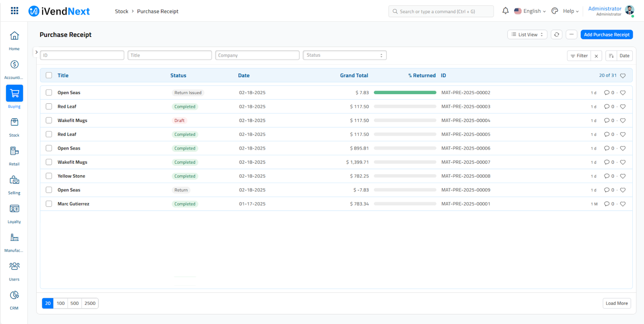Viewport: 644px width, 324px height.
Task: Toggle the select-all checkbox in header
Action: click(49, 76)
